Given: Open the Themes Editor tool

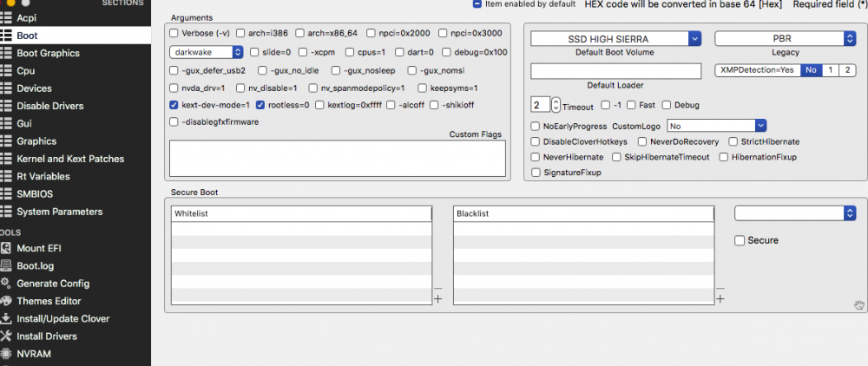Looking at the screenshot, I should coord(49,301).
